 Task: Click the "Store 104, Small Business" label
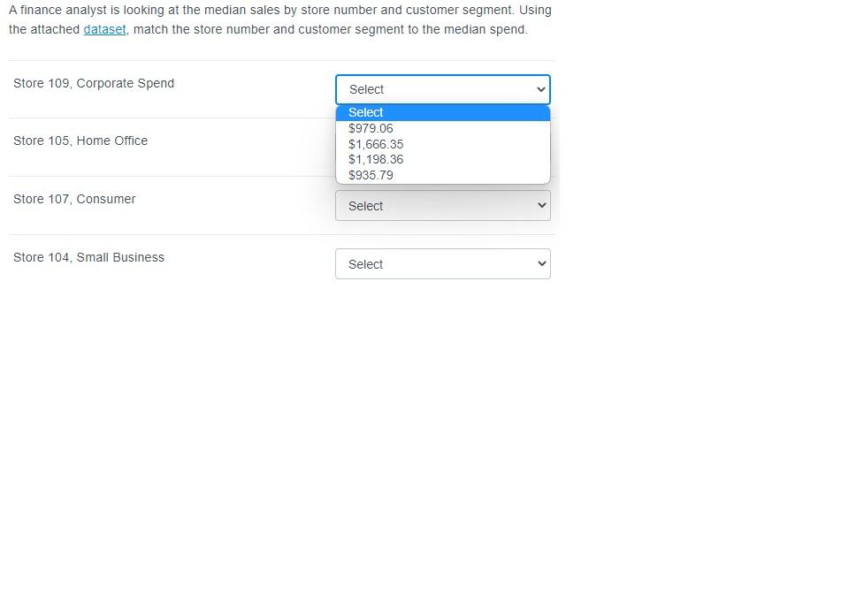[x=88, y=257]
